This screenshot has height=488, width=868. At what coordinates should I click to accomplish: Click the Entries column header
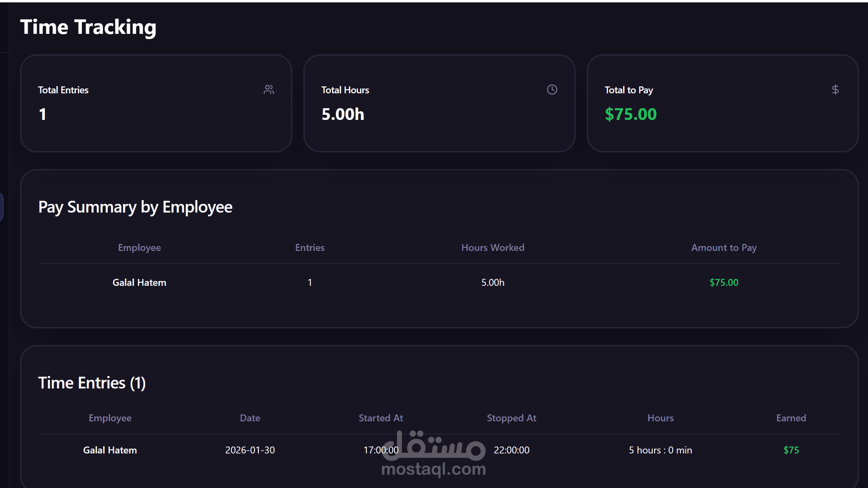click(310, 248)
